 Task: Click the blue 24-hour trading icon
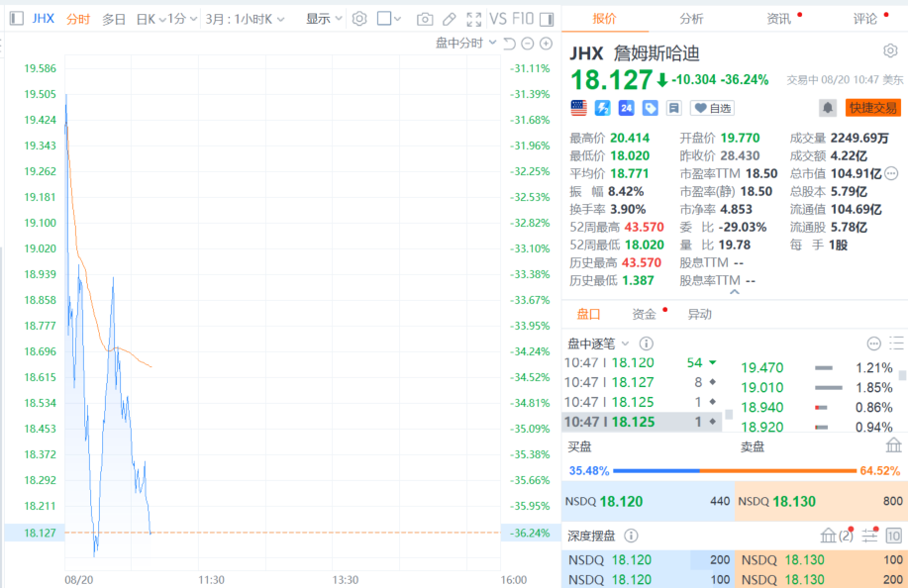coord(626,108)
